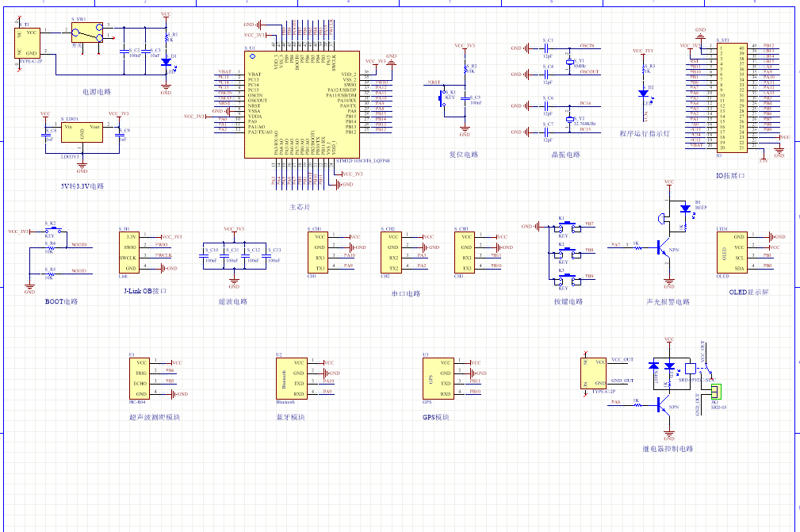Select the 10K resistor S_R2

coord(465,70)
